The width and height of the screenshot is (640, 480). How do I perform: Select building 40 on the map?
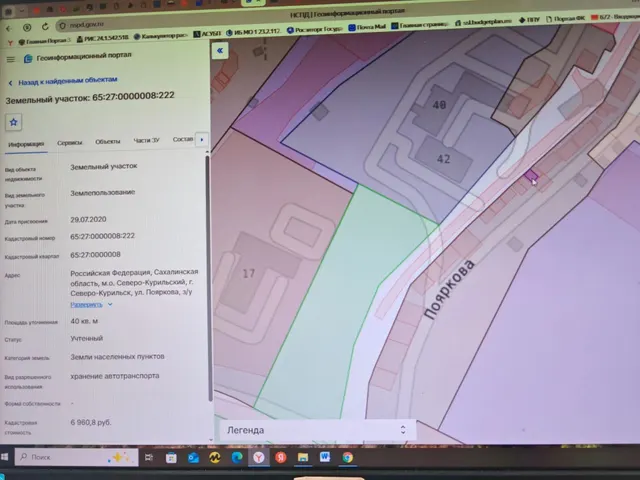click(x=439, y=105)
